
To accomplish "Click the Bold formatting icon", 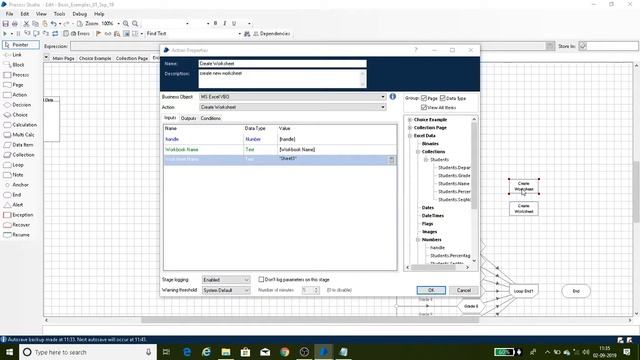I will (x=216, y=24).
